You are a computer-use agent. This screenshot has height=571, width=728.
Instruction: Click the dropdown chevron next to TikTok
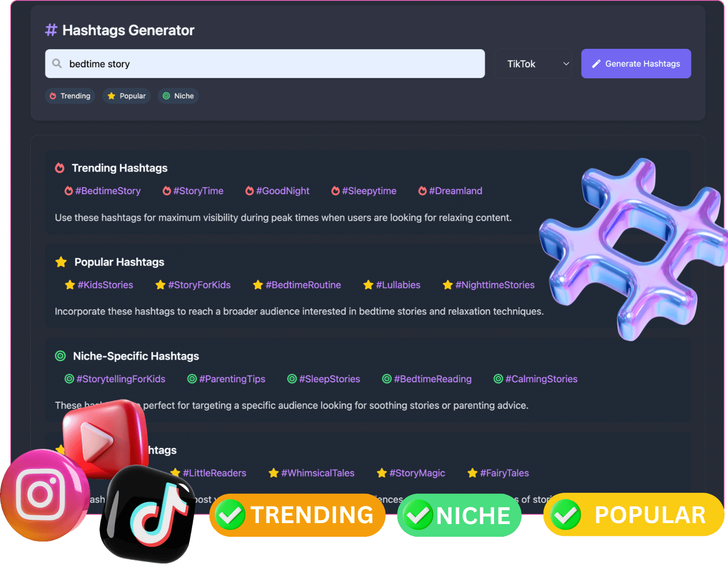coord(566,64)
